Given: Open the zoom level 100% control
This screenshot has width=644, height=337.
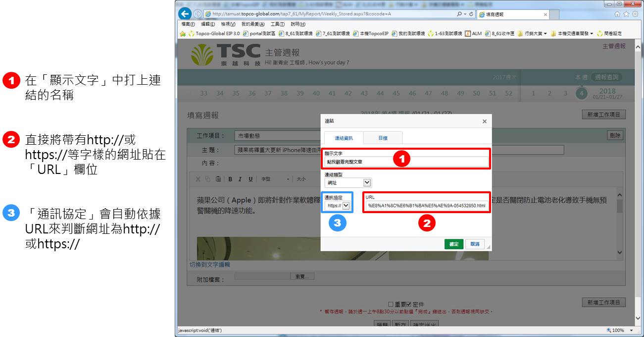Looking at the screenshot, I should pyautogui.click(x=619, y=330).
